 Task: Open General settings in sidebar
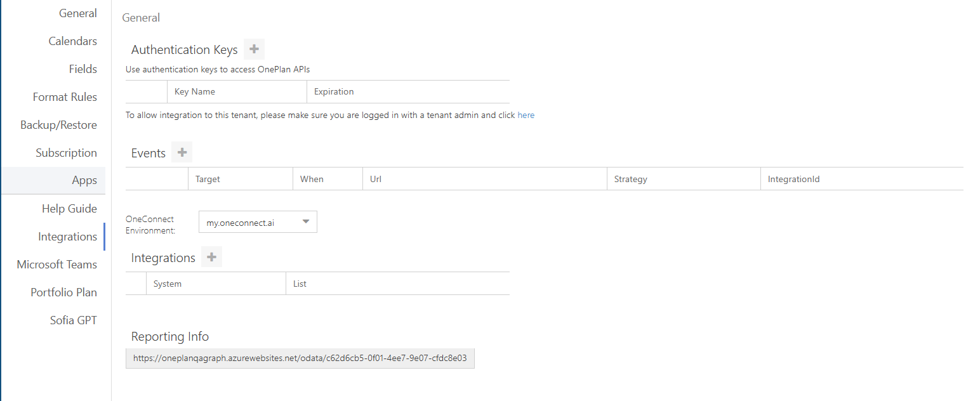78,13
